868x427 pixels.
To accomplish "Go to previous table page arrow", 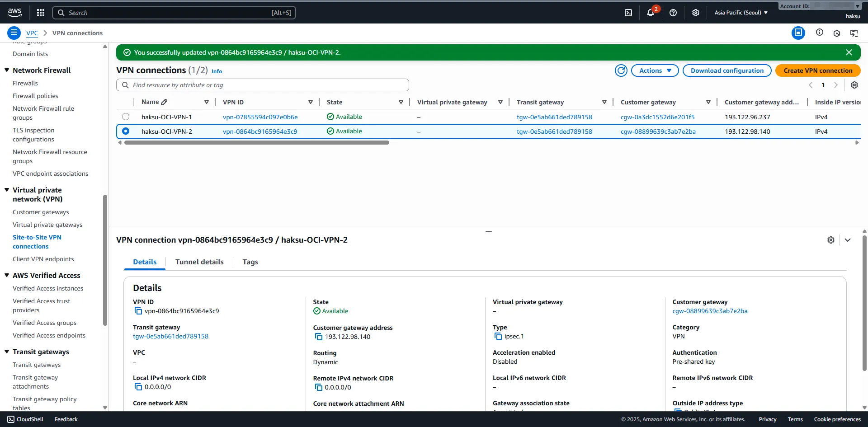I will click(x=811, y=85).
